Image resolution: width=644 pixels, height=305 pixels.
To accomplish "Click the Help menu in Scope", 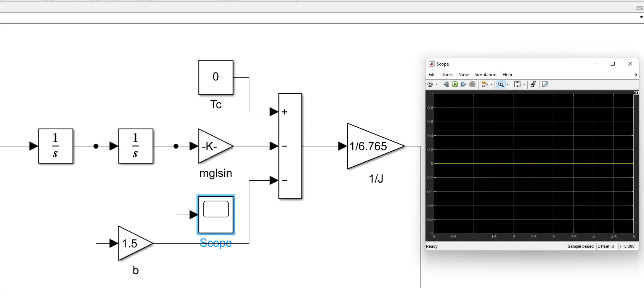I will [x=507, y=75].
